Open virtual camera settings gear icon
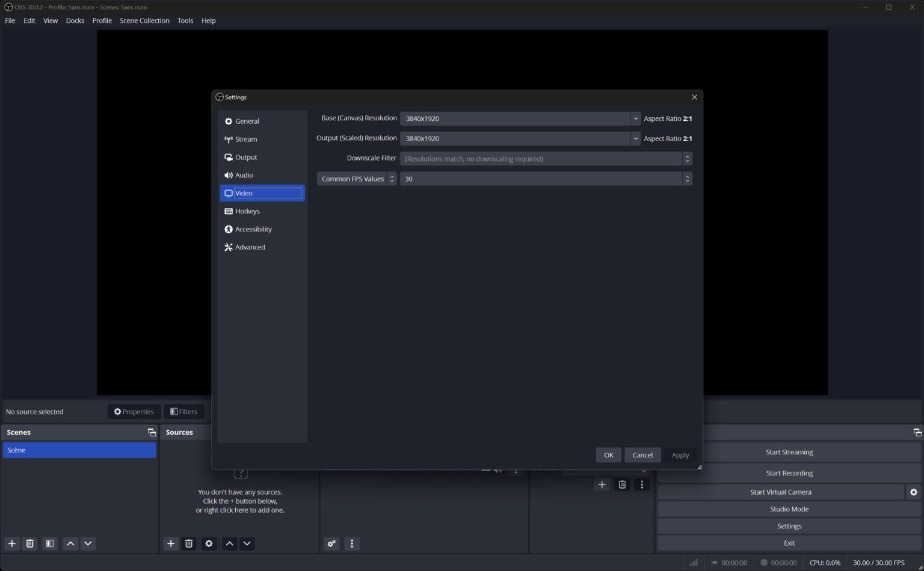This screenshot has height=571, width=924. tap(913, 492)
